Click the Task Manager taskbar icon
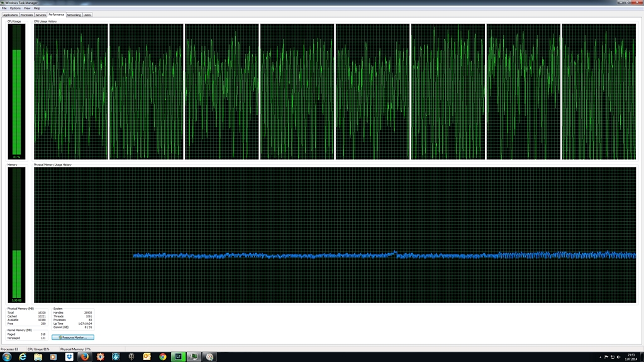The width and height of the screenshot is (644, 362). [x=194, y=357]
